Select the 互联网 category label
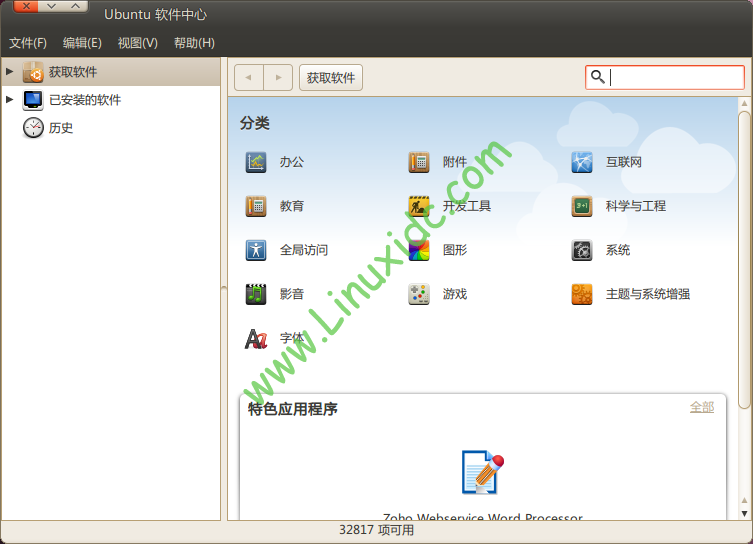The width and height of the screenshot is (753, 544). tap(624, 162)
